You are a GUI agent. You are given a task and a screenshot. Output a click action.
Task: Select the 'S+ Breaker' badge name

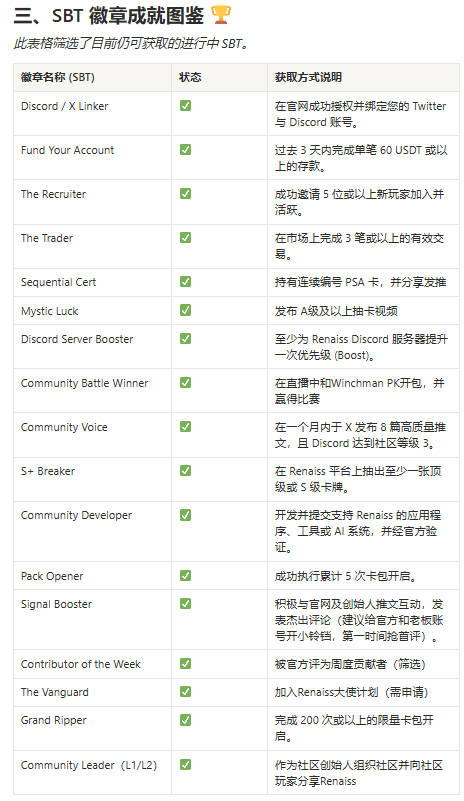[x=48, y=471]
